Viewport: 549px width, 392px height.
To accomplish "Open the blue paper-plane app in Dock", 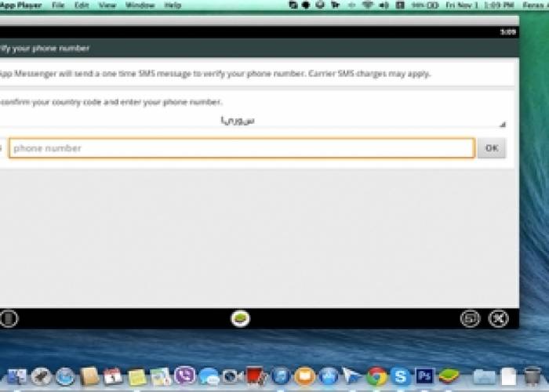I will 352,376.
